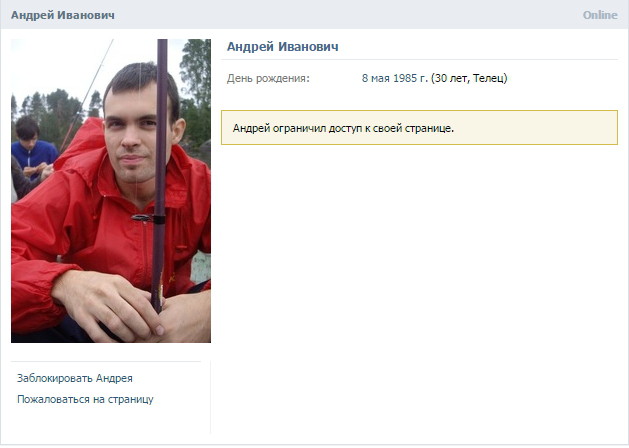The height and width of the screenshot is (448, 629).
Task: Click the "День рождения:" field label
Action: pyautogui.click(x=268, y=78)
